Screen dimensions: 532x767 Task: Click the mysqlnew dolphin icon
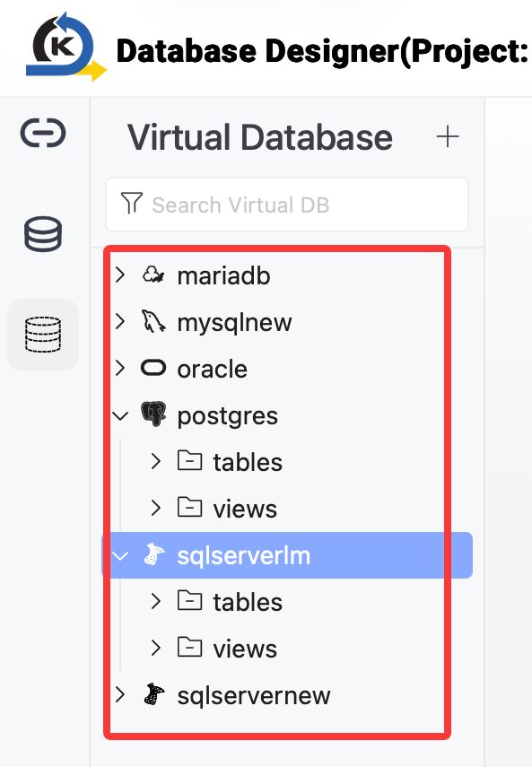coord(153,321)
